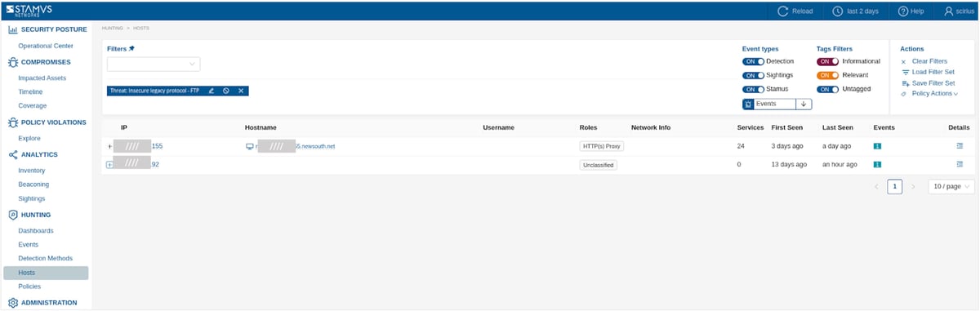Click the IP address ending 155
This screenshot has height=311, width=980.
[138, 146]
